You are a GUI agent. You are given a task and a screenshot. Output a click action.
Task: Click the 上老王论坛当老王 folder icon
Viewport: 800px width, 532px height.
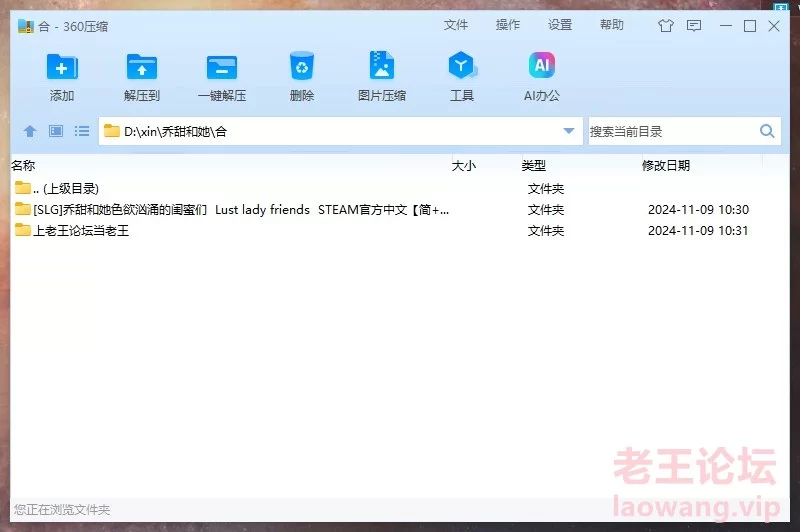pyautogui.click(x=22, y=230)
